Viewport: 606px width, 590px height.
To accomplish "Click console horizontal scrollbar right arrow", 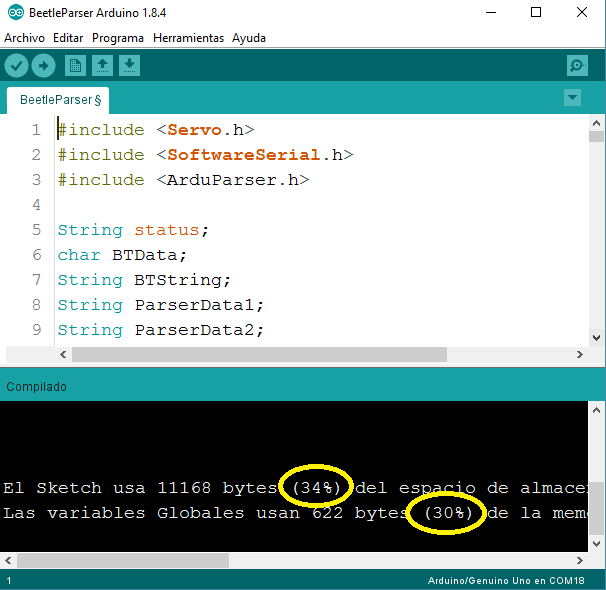I will (579, 560).
